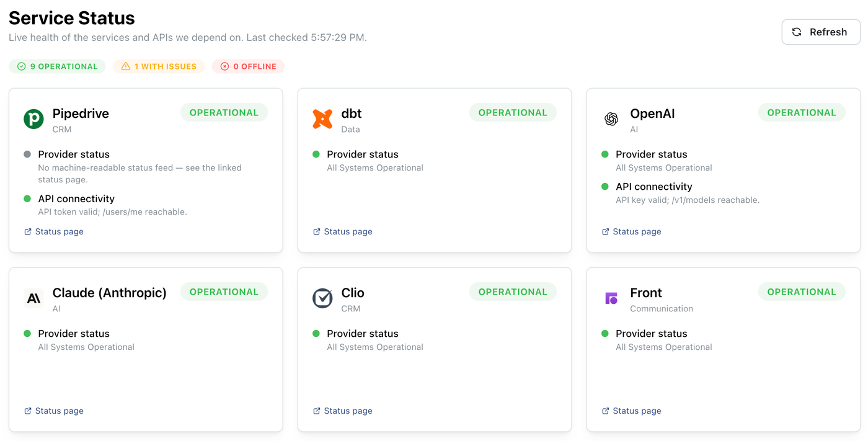868x441 pixels.
Task: Open the OpenAI Status page link
Action: (632, 232)
